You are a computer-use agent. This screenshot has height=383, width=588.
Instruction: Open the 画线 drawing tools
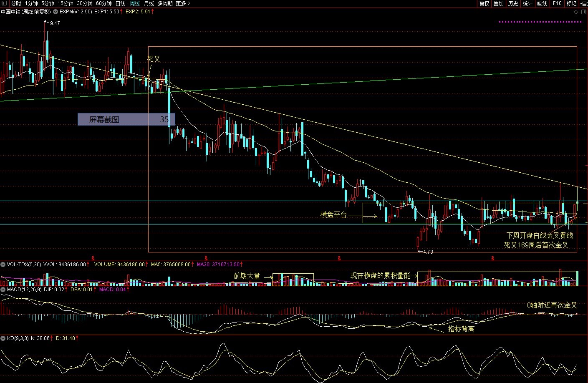tap(542, 3)
